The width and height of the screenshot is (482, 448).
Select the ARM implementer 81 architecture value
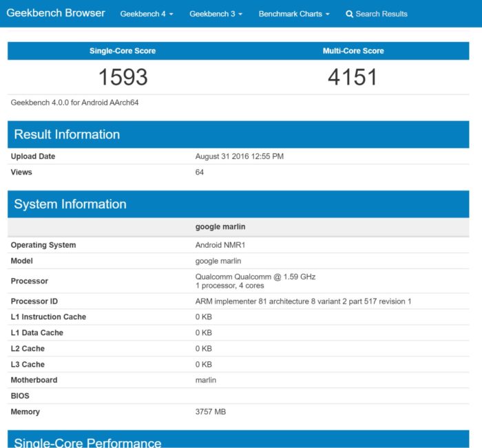coord(303,301)
